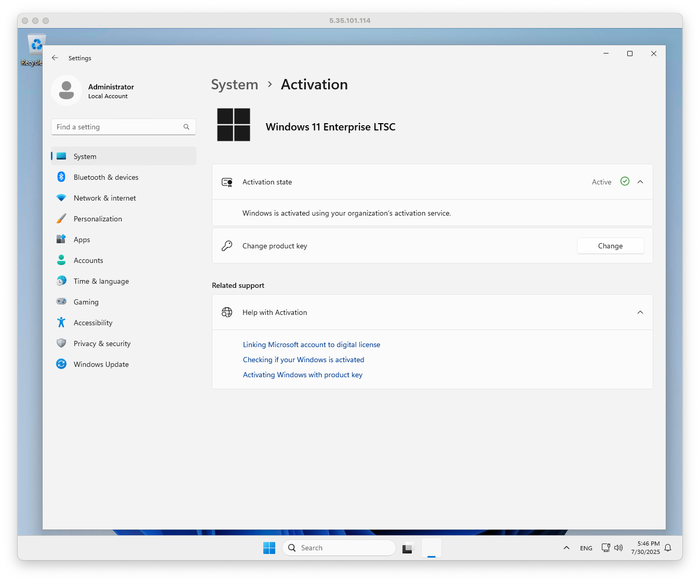Go to Personalization settings
This screenshot has width=700, height=582.
click(97, 219)
